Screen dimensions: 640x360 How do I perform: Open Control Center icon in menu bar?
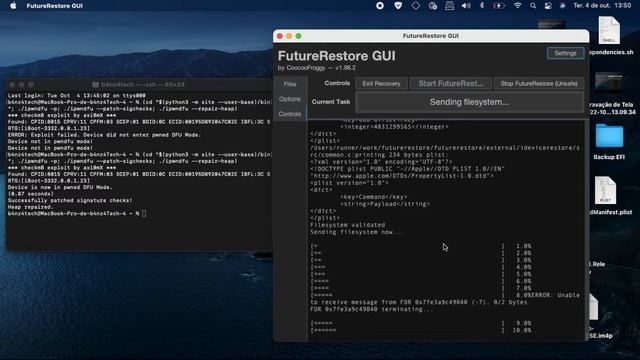548,6
